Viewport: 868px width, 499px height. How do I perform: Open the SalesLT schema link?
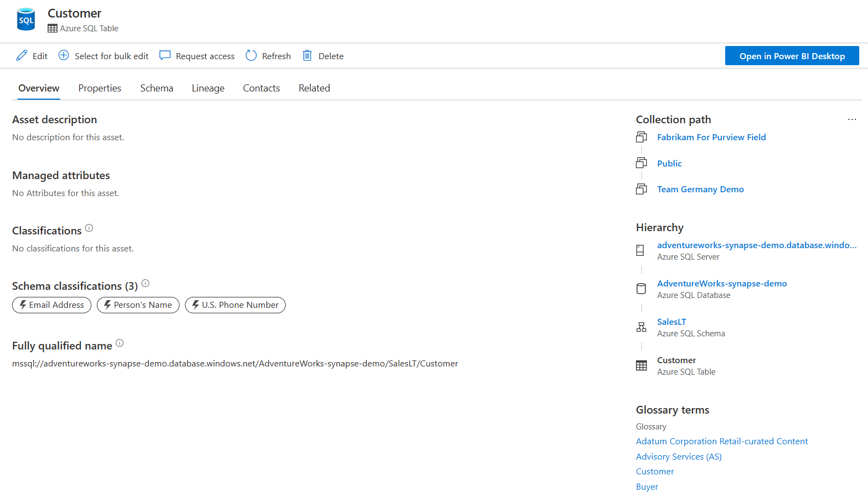click(x=672, y=322)
